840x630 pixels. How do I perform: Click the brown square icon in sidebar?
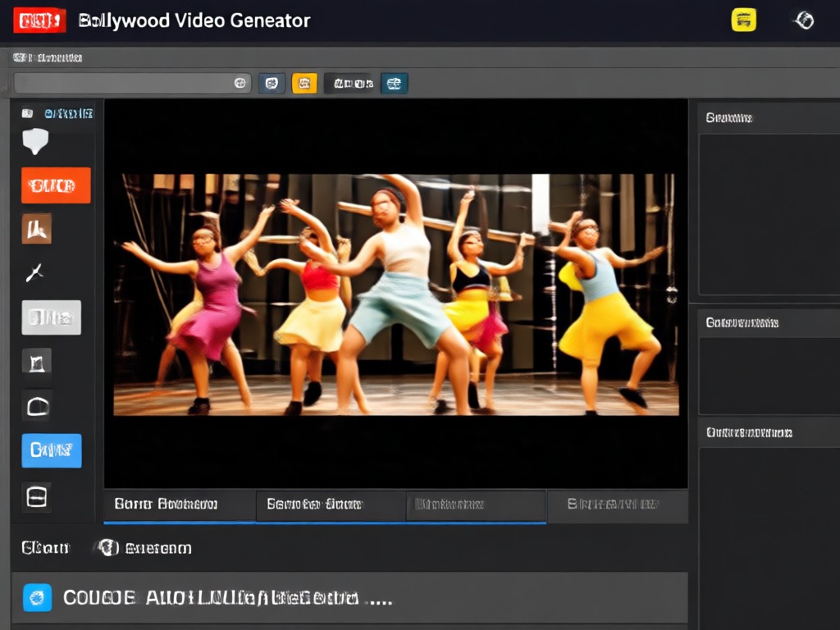coord(36,229)
